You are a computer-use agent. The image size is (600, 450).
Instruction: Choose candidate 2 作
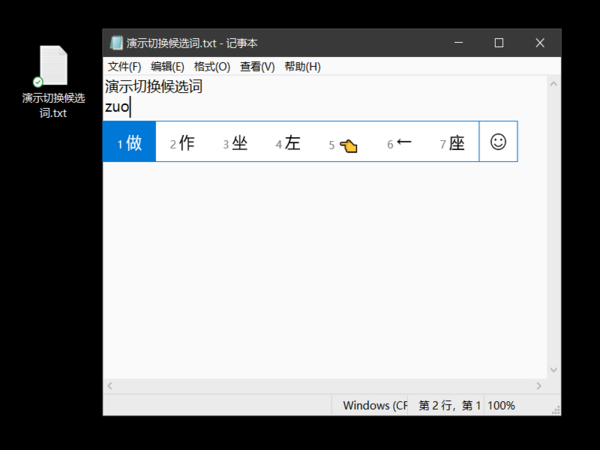[x=182, y=143]
